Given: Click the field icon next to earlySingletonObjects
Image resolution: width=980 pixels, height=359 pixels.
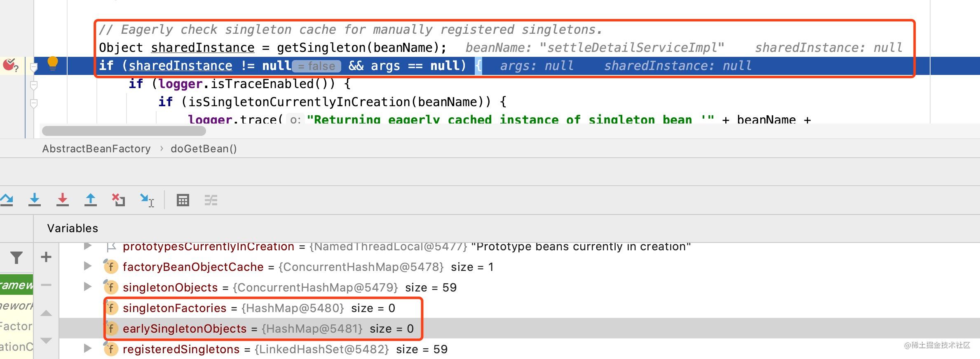Looking at the screenshot, I should 110,329.
